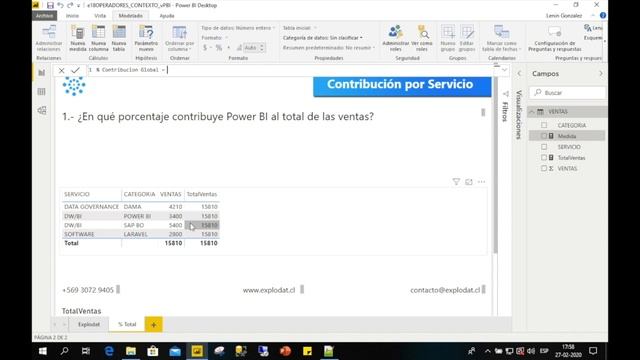640x360 pixels.
Task: Check the Medida field checkbox
Action: pos(544,136)
